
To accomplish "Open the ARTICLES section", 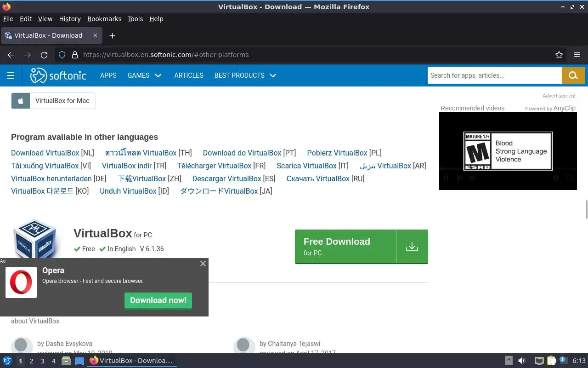I will [189, 75].
